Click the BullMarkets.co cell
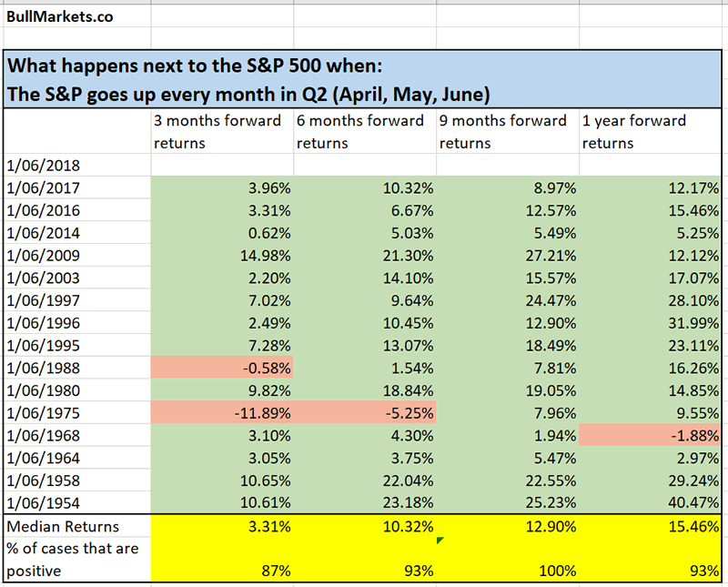 (x=62, y=16)
